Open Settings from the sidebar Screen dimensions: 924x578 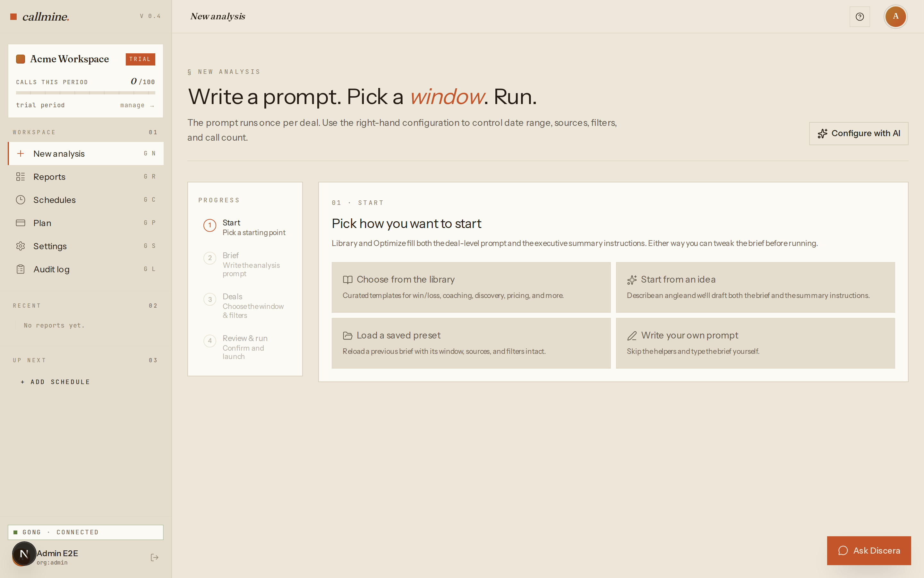[x=86, y=246]
